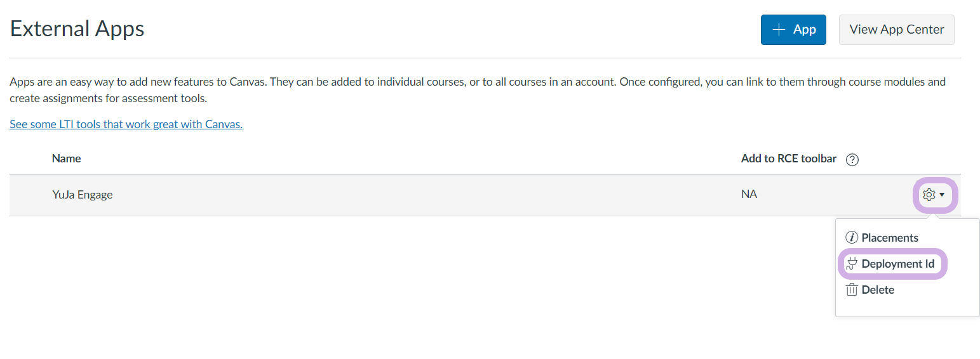Click the info icon beside Placements

852,238
